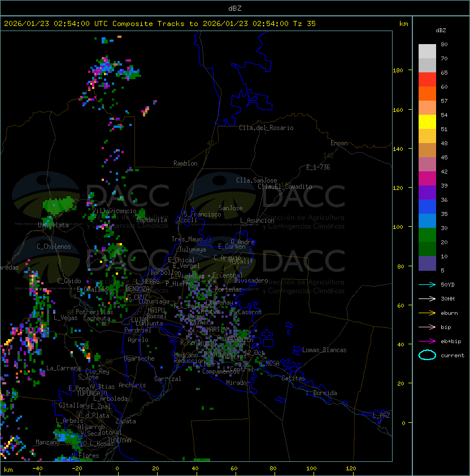Click the 'MENDOZA' city label

pos(137,289)
